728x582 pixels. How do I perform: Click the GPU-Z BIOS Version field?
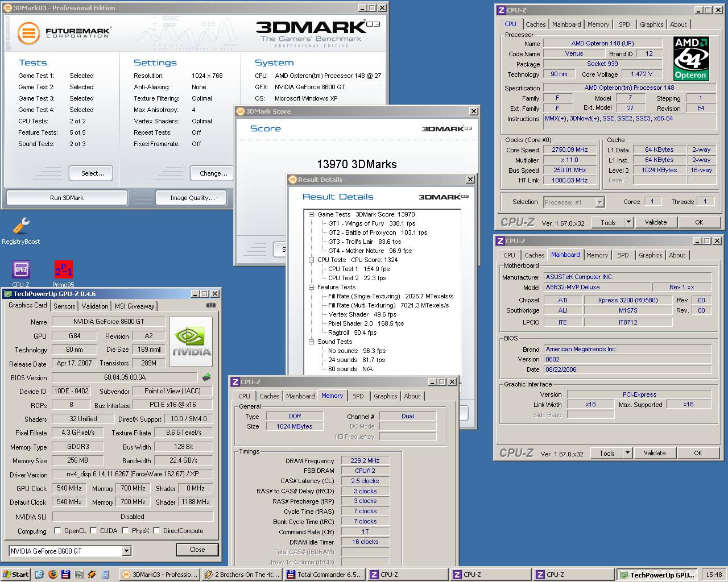[125, 377]
